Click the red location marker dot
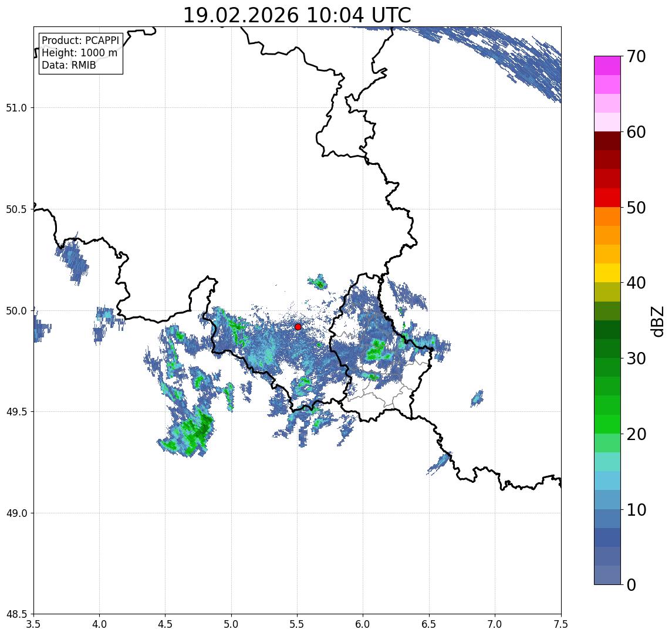This screenshot has width=672, height=636. [x=298, y=327]
